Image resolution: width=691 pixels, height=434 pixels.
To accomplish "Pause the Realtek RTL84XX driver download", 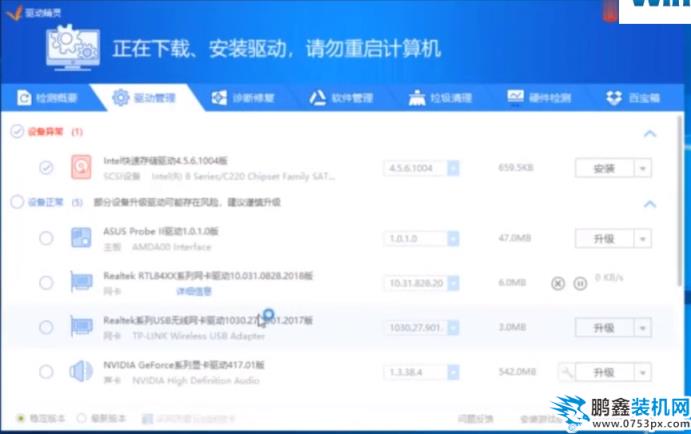I will click(x=580, y=283).
